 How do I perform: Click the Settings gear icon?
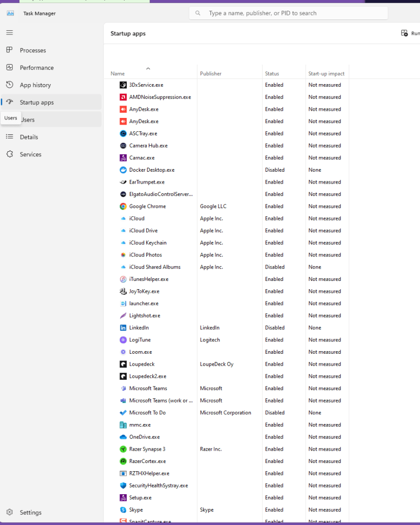pos(9,512)
